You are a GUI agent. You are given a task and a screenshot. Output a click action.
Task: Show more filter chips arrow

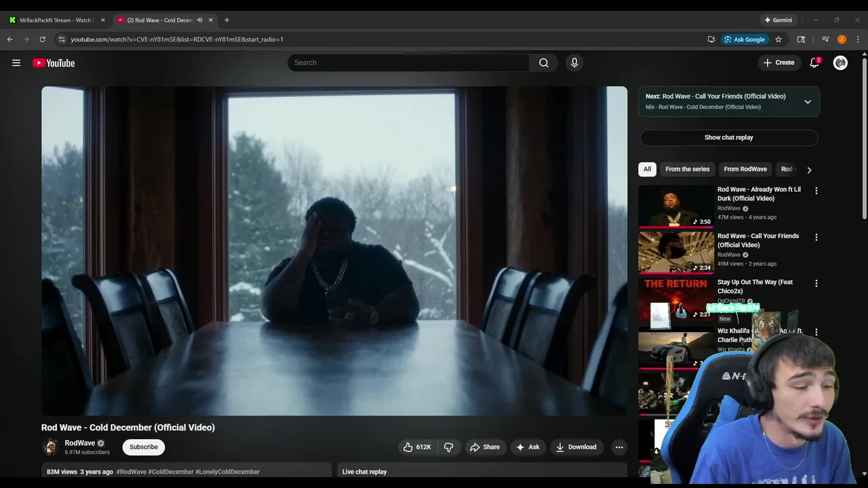808,170
